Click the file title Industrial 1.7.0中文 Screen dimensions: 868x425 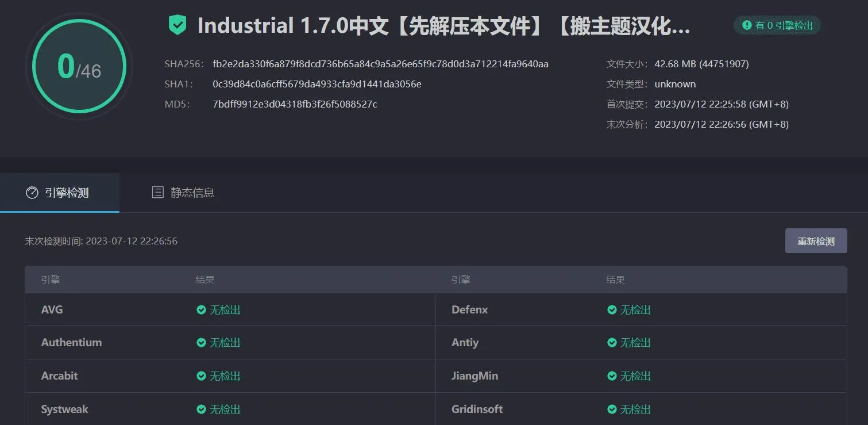click(444, 26)
